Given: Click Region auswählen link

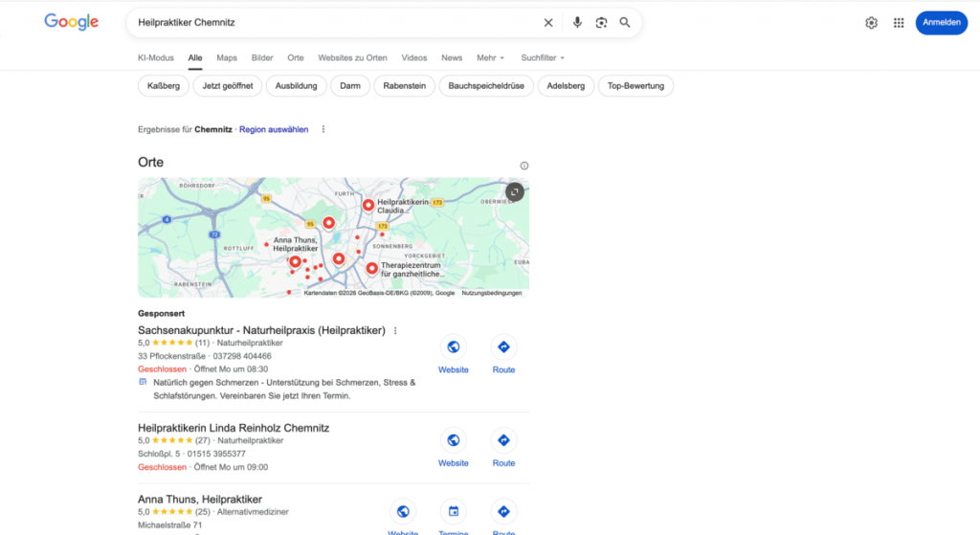Looking at the screenshot, I should 274,129.
